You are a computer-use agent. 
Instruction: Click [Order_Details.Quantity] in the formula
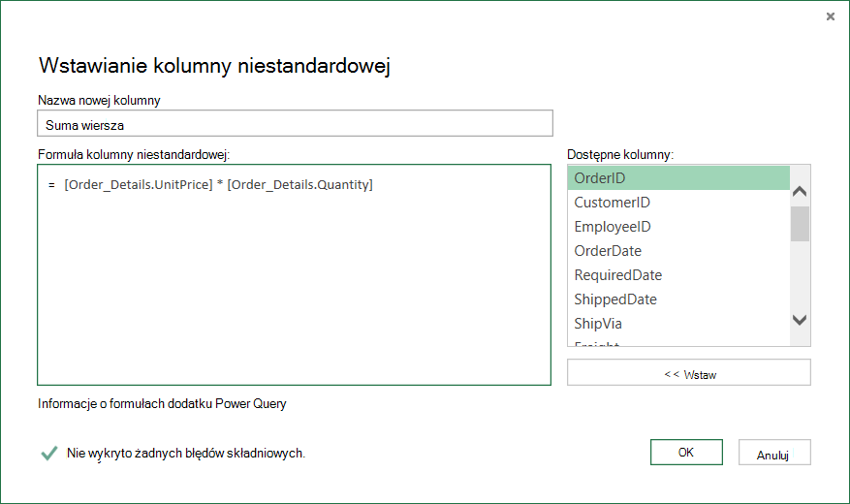click(299, 185)
